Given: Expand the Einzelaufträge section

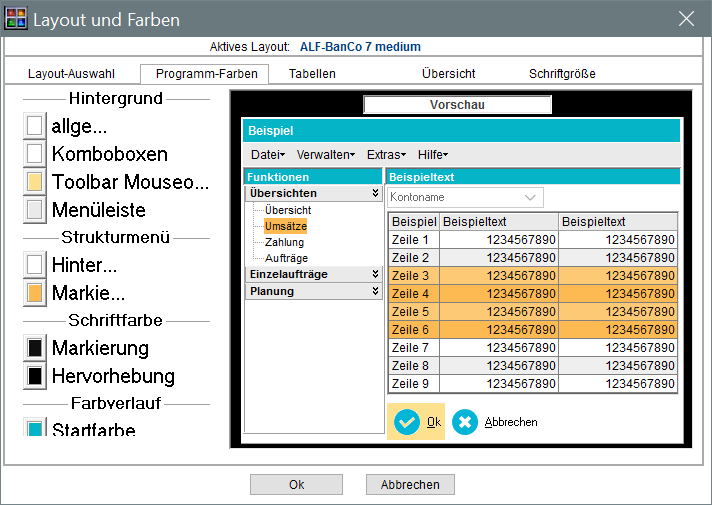Looking at the screenshot, I should click(375, 274).
